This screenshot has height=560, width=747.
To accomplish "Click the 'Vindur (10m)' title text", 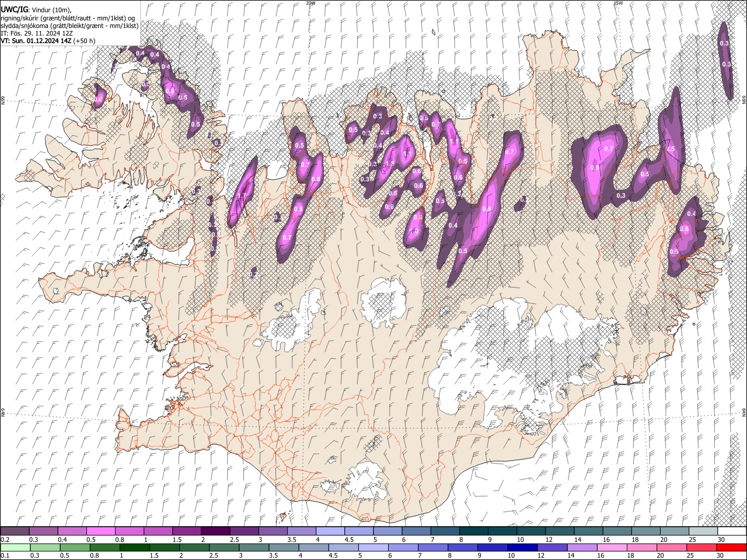I will click(51, 10).
